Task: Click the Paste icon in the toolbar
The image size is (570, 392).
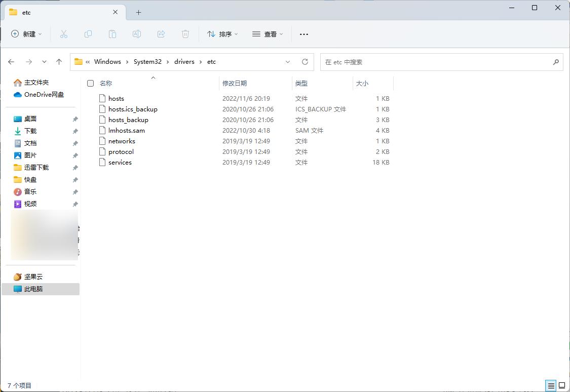Action: pyautogui.click(x=112, y=34)
